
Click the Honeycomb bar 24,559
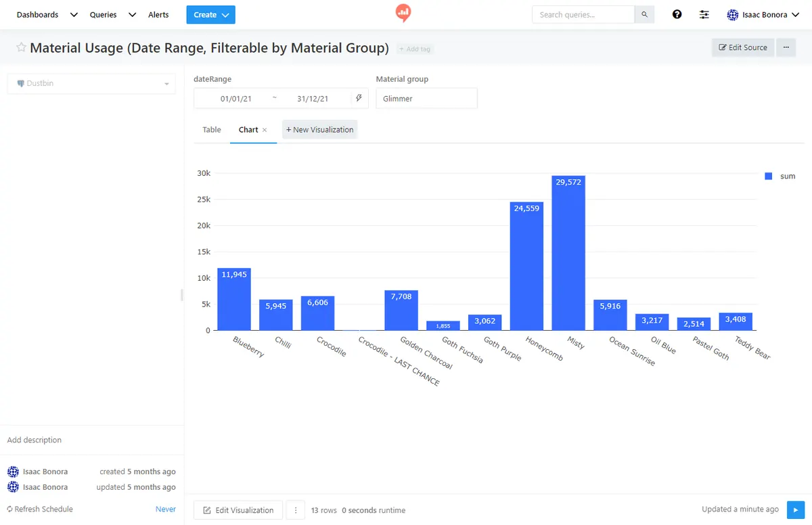click(526, 266)
